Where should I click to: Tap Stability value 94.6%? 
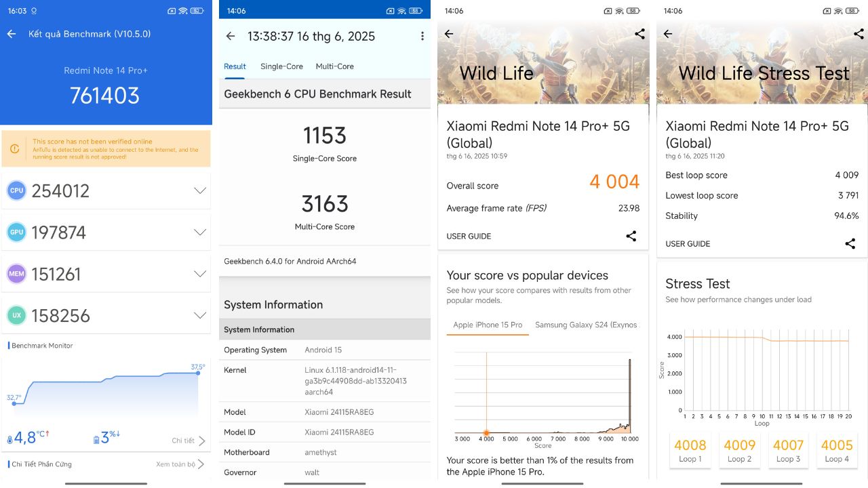coord(846,216)
